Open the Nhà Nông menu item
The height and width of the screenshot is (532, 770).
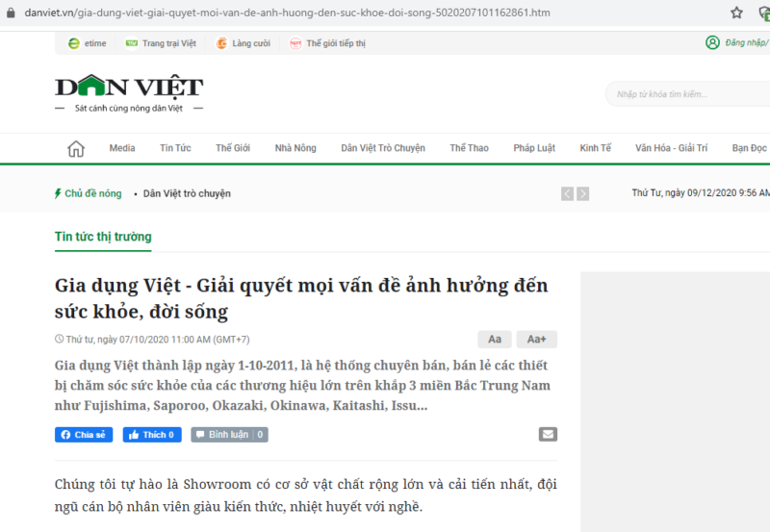coord(295,148)
